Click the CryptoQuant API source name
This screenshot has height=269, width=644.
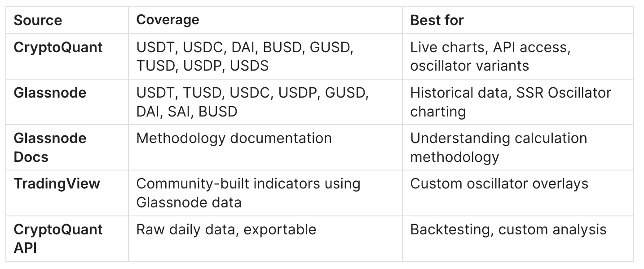[58, 238]
